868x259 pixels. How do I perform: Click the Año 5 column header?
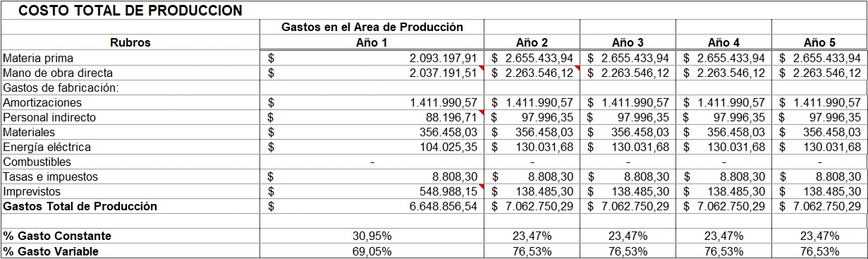tap(819, 42)
